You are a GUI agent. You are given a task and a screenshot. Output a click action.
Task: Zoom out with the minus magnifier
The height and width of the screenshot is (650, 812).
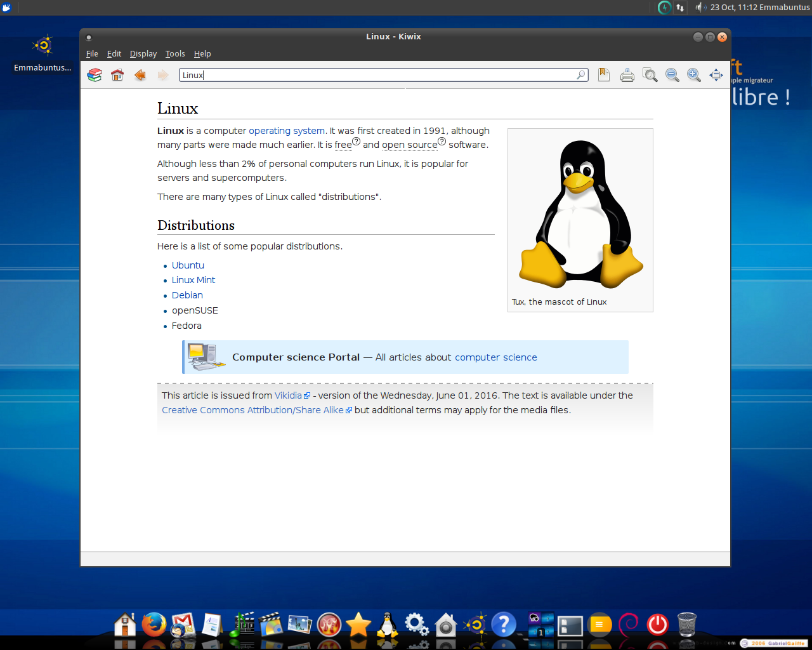pyautogui.click(x=672, y=76)
